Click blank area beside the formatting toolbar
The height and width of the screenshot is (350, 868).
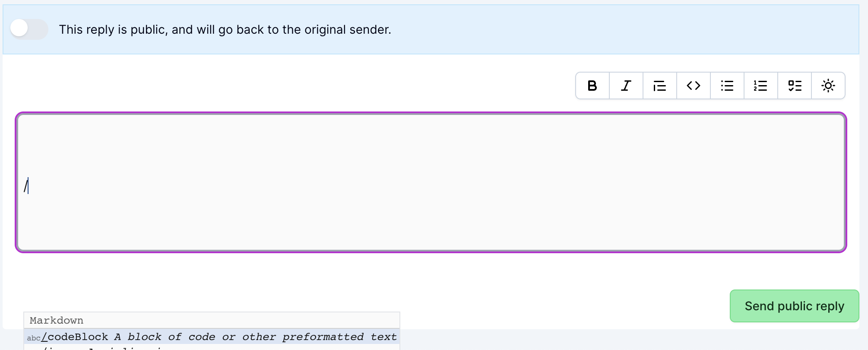[x=294, y=86]
